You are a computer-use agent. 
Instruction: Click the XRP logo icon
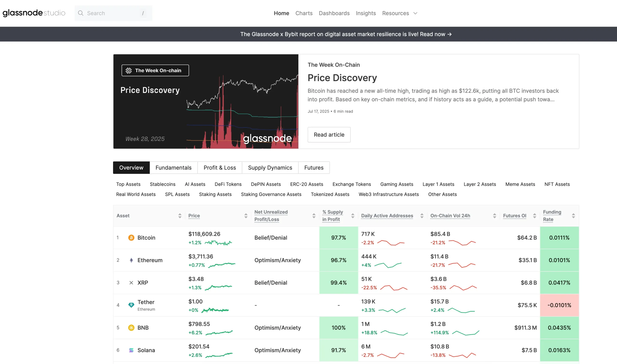[x=131, y=283]
